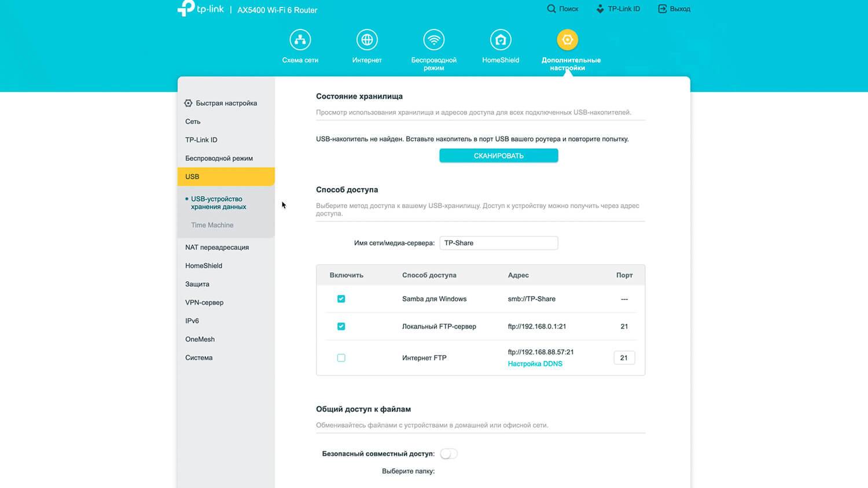Open the Wireless (Беспроводной режим) Wi-Fi icon
The image size is (868, 488).
433,40
